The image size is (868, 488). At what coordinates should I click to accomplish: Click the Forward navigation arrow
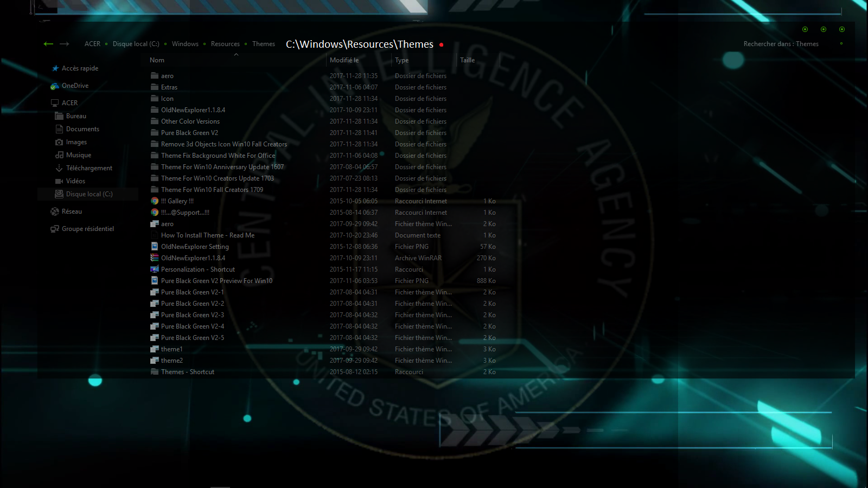[x=65, y=44]
